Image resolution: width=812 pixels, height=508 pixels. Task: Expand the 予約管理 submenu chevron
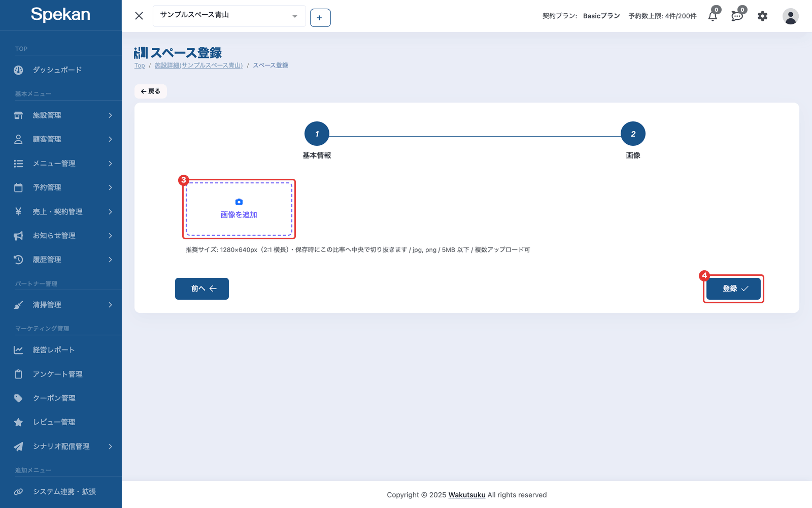(x=110, y=187)
